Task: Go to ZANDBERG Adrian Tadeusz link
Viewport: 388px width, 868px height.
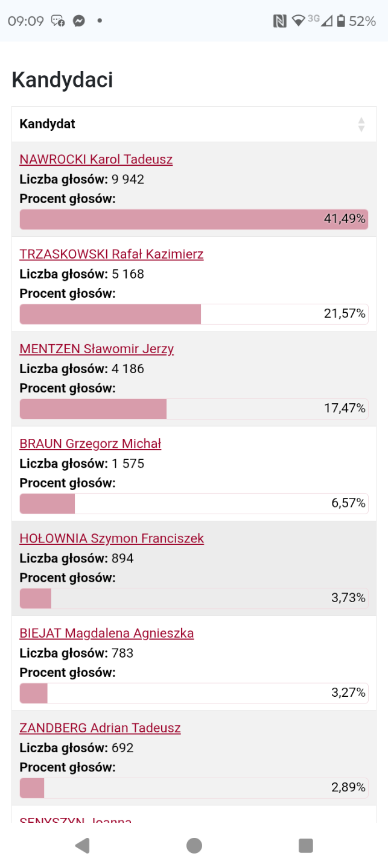Action: pyautogui.click(x=100, y=728)
